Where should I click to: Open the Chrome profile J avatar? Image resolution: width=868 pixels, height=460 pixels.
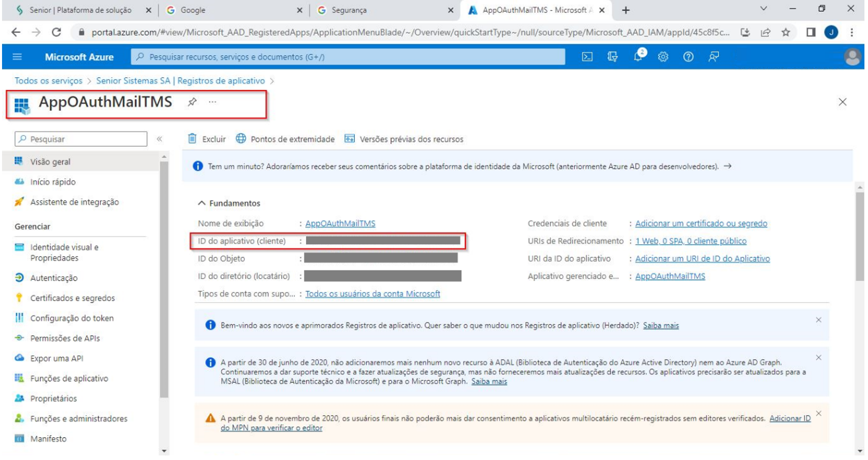coord(831,32)
